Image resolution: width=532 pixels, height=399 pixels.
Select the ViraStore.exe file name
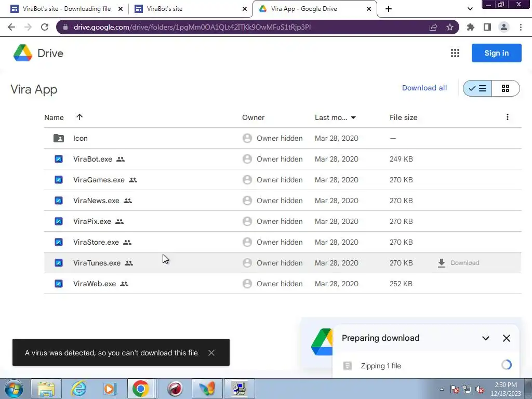(x=96, y=242)
